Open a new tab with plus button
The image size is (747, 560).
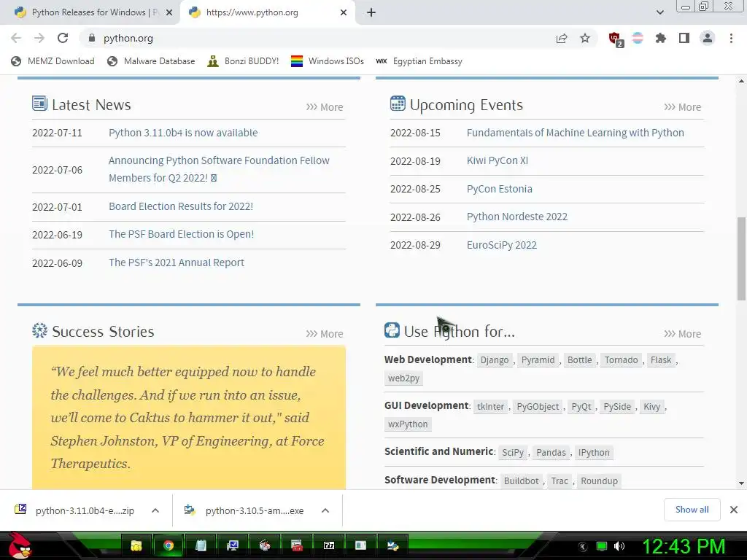pyautogui.click(x=371, y=12)
